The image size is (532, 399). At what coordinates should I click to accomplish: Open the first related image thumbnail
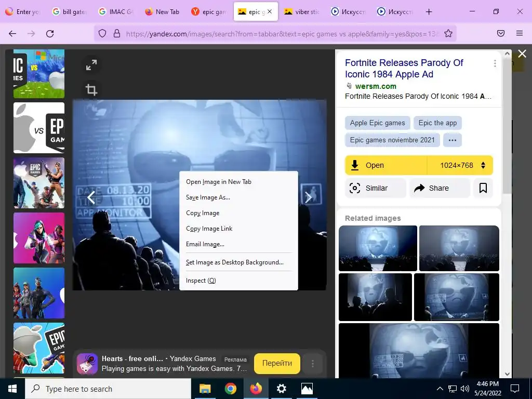(x=378, y=248)
